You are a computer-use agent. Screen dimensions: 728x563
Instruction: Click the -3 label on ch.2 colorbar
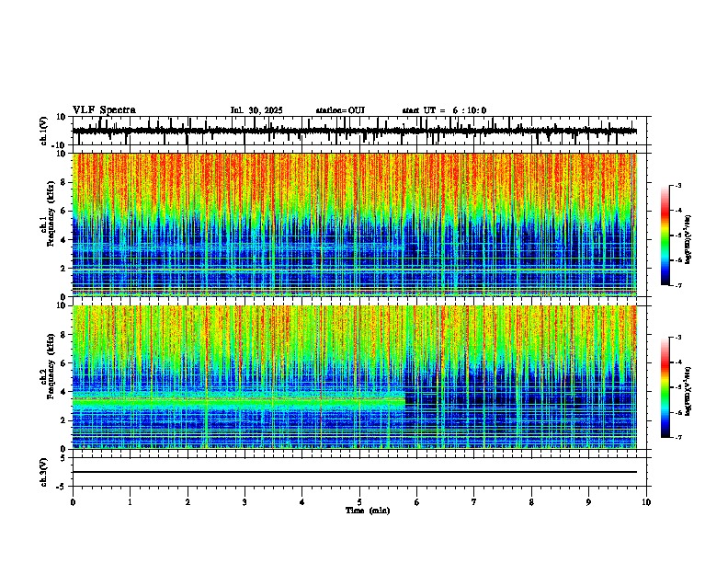(x=677, y=338)
